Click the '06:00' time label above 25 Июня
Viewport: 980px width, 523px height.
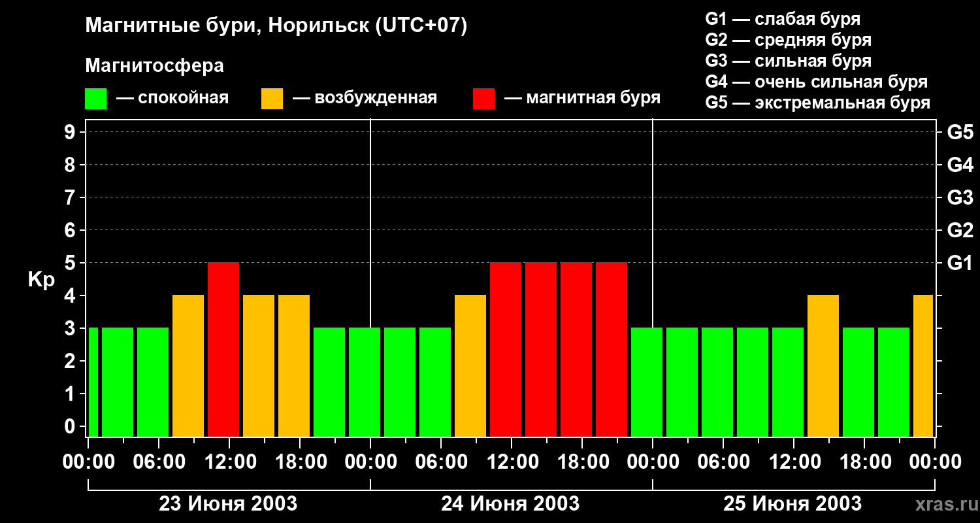pyautogui.click(x=723, y=462)
